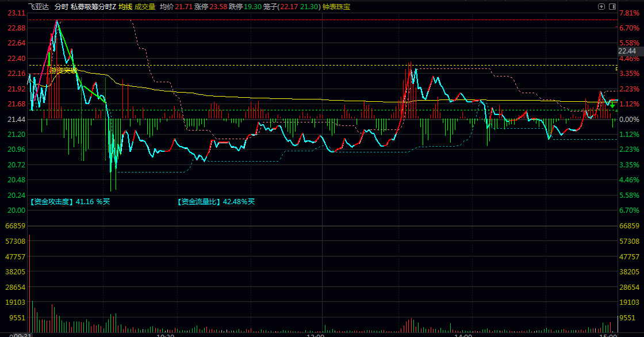
Task: Click the 笼子 lower bound 21.30 value
Action: pos(309,6)
